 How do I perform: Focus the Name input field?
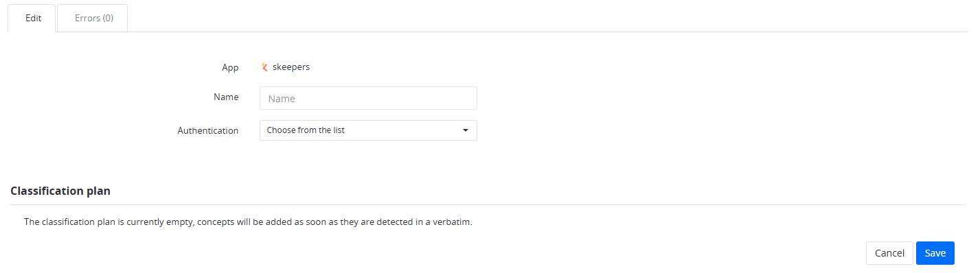coord(368,98)
